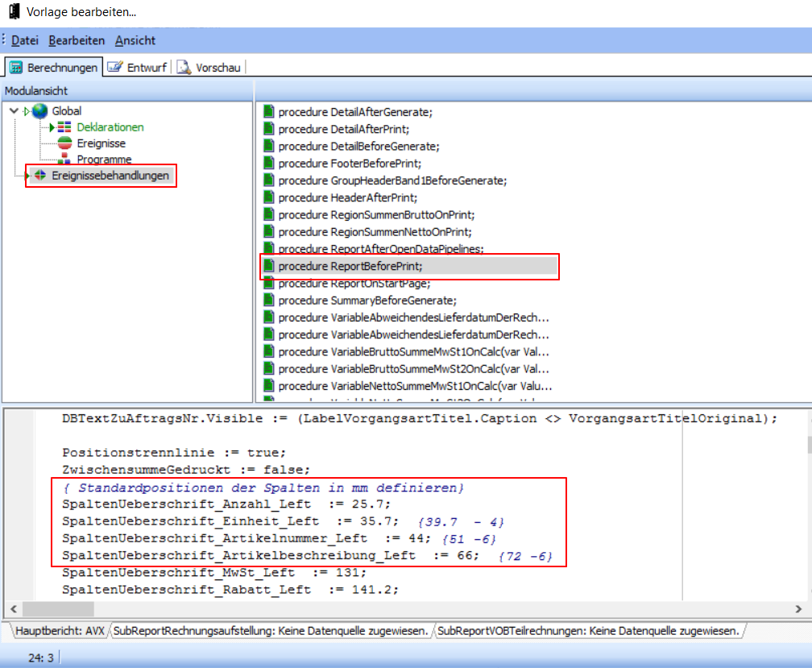Screen dimensions: 812x668
Task: Click icon beside VariableNettoSummeMwSt1OnCalc procedure
Action: 269,385
